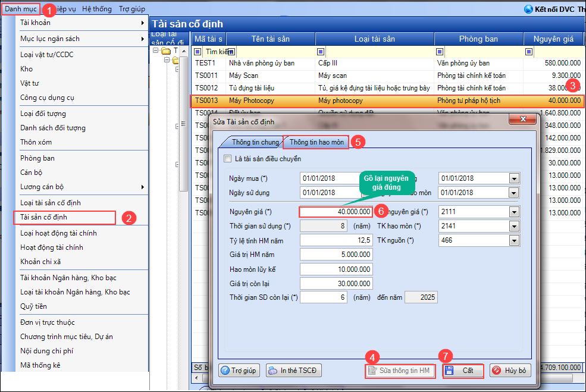586x392 pixels.
Task: Click filter icon under Tên tài sản column
Action: [x=231, y=52]
